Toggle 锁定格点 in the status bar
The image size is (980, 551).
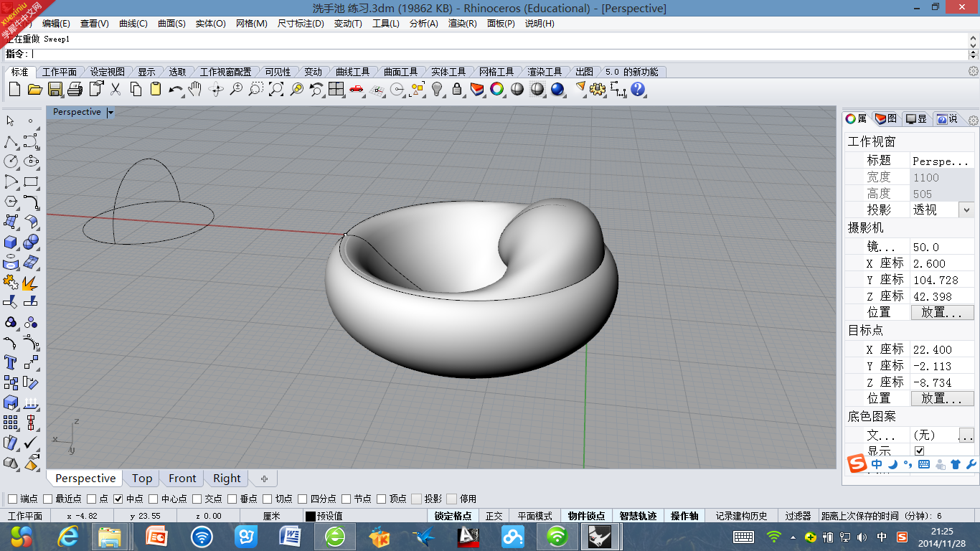pyautogui.click(x=453, y=516)
